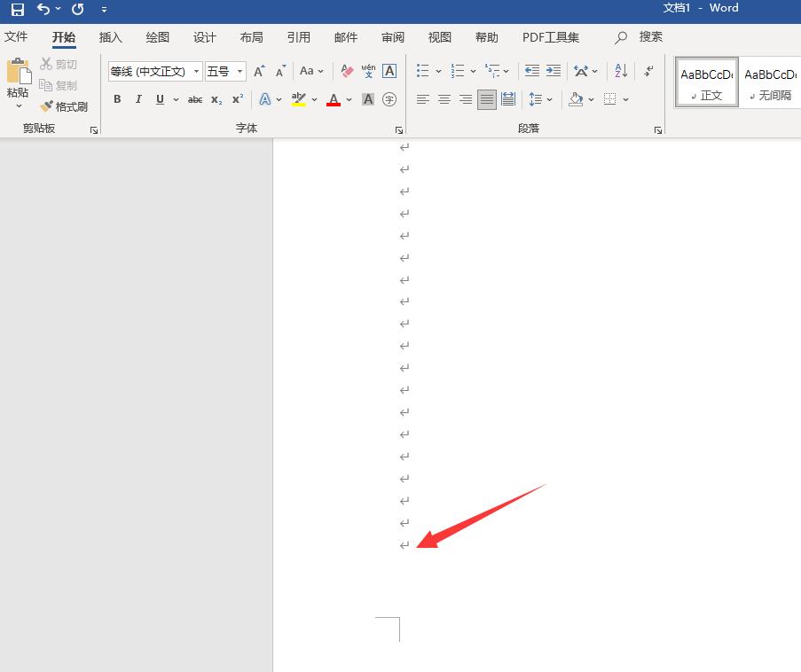This screenshot has width=801, height=672.
Task: Click the enclosed character (字) icon
Action: [389, 99]
